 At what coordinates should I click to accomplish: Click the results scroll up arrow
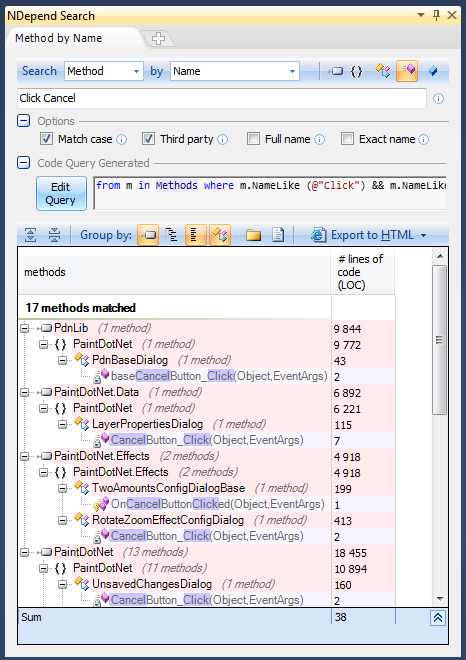440,256
